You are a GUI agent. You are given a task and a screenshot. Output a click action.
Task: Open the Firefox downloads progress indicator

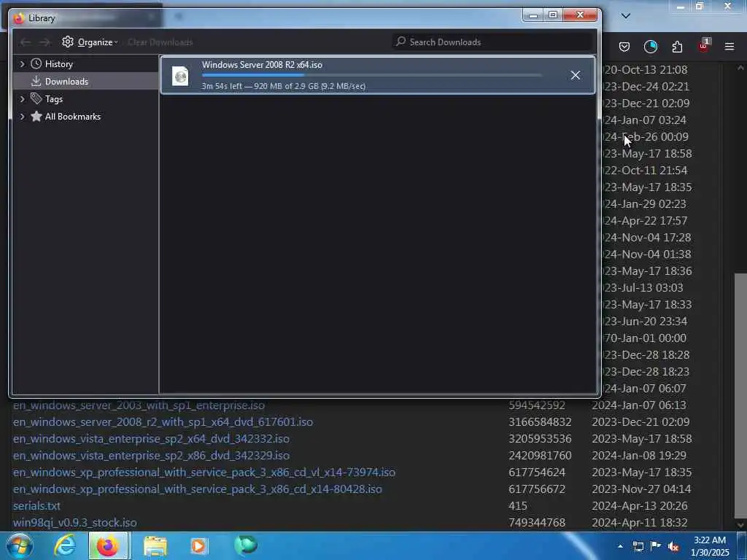[x=650, y=47]
